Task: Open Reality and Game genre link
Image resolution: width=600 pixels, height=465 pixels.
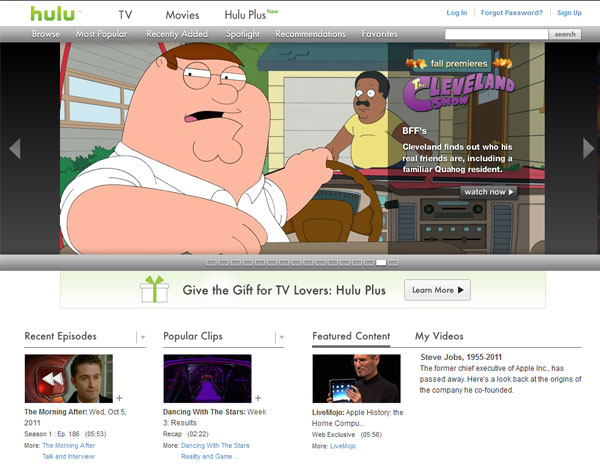Action: [210, 456]
